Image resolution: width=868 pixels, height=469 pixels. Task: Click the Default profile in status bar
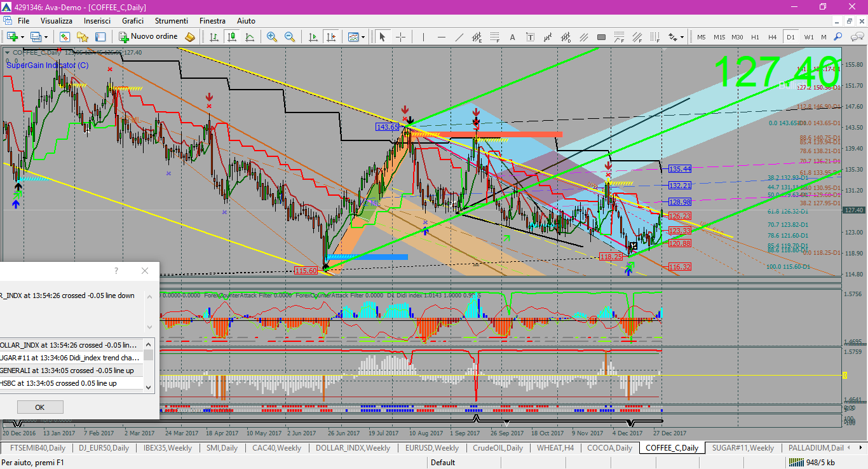click(x=443, y=463)
